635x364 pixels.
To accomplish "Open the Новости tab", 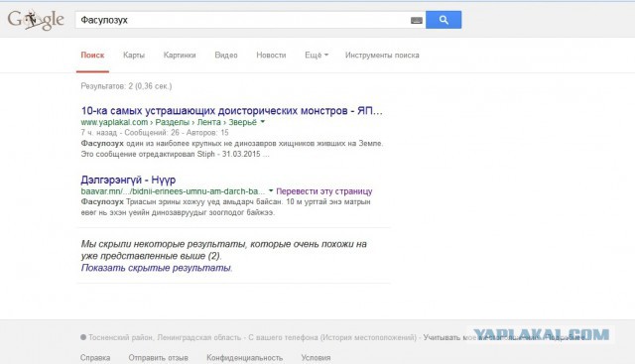I will (x=271, y=56).
